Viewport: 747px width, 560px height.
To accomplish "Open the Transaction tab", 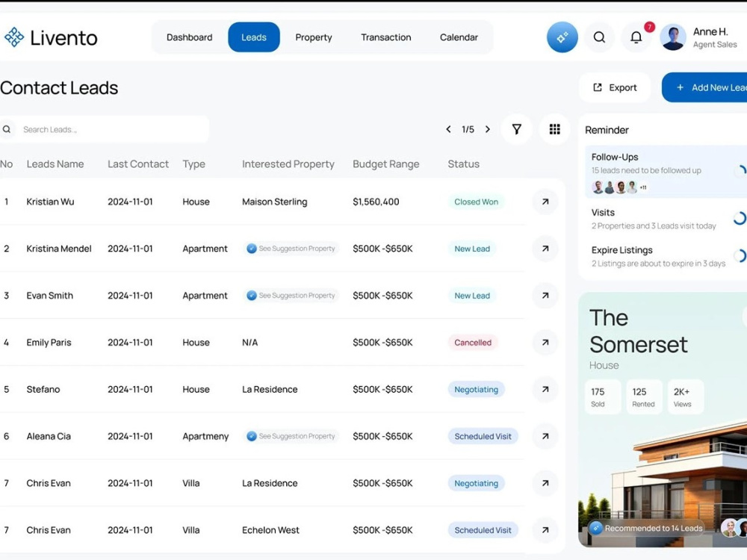I will [x=386, y=37].
